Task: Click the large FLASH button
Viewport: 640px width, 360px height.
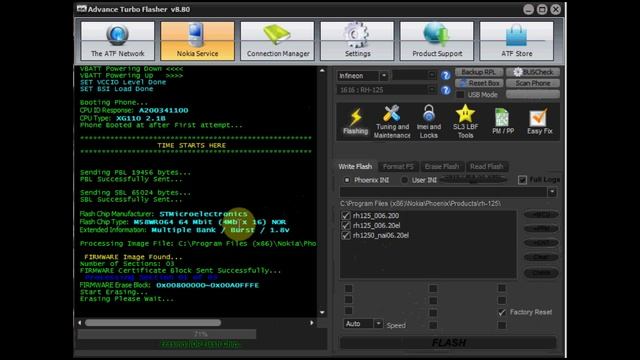Action: (448, 342)
